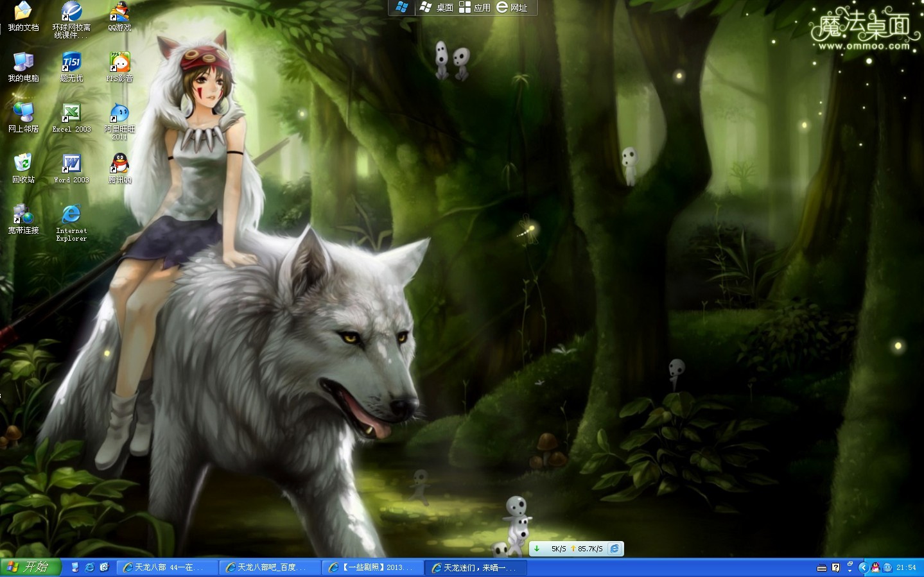The height and width of the screenshot is (577, 924).
Task: Click the IE icon on speed monitor widget
Action: (615, 549)
